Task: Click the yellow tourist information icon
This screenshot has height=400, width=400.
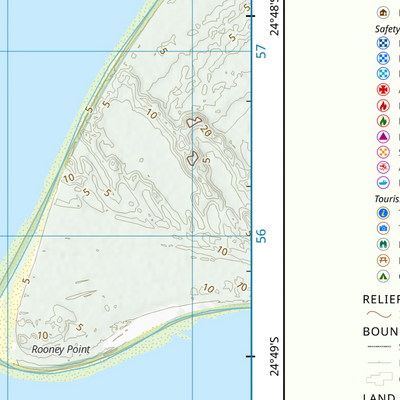Action: 383,213
